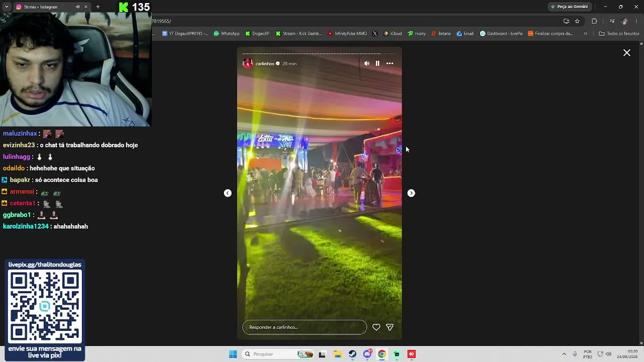Open the tab search dropdown arrow
This screenshot has width=644, height=362.
tap(7, 7)
